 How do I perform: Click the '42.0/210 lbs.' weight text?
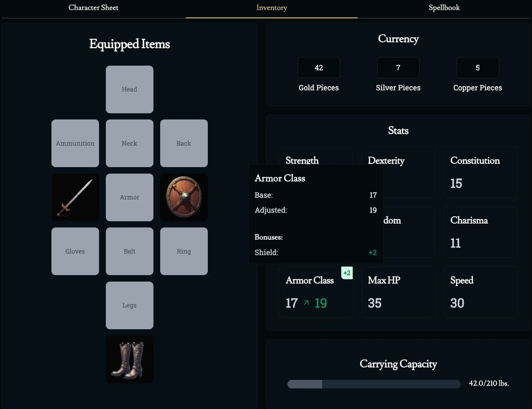[489, 383]
